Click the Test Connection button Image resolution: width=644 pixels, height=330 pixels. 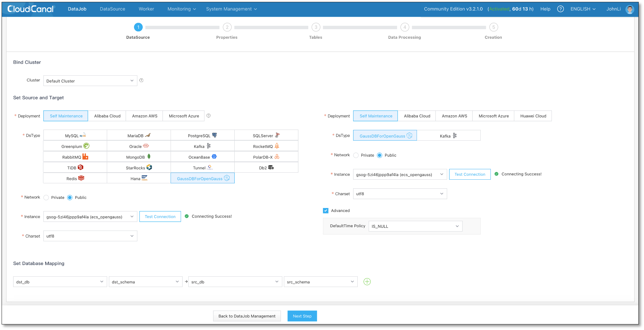tap(161, 216)
